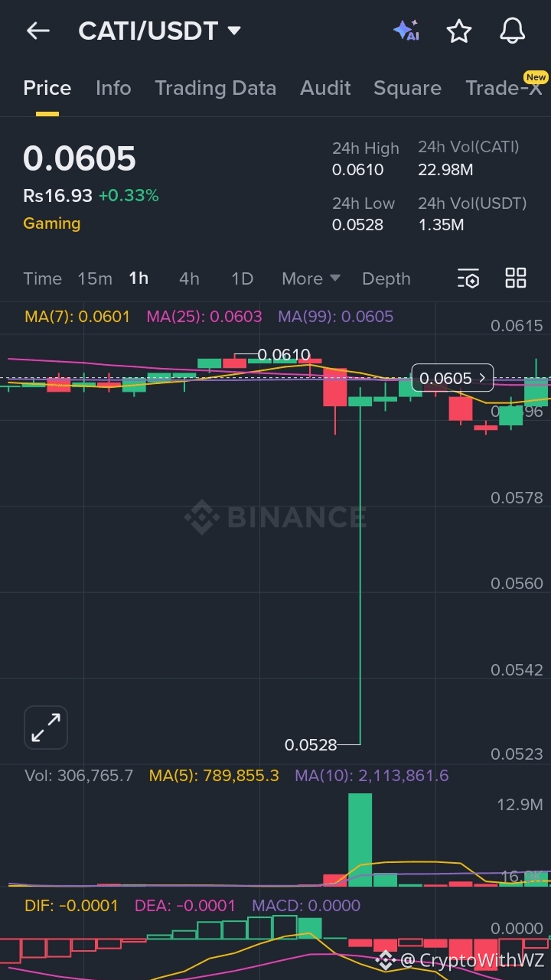Tap the Vol: 306,765.7 label
The height and width of the screenshot is (980, 551).
tap(79, 776)
